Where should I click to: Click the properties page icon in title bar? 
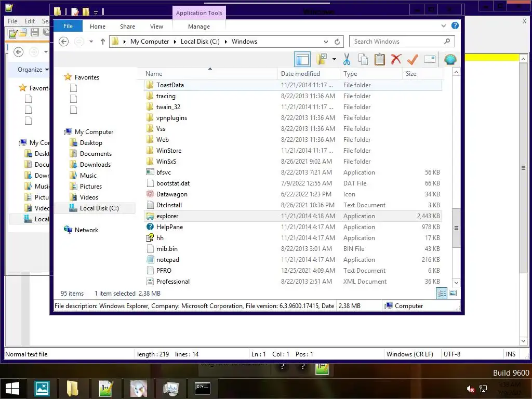coord(75,12)
